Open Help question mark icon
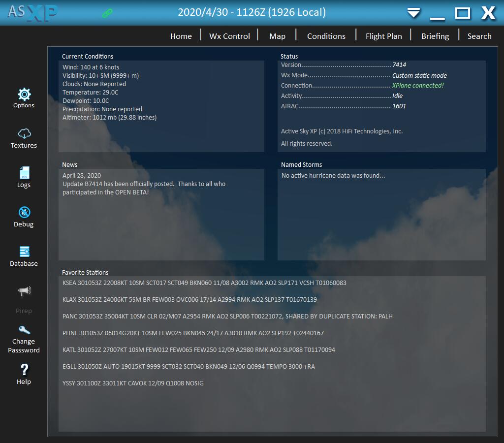Image resolution: width=504 pixels, height=443 pixels. [x=24, y=370]
